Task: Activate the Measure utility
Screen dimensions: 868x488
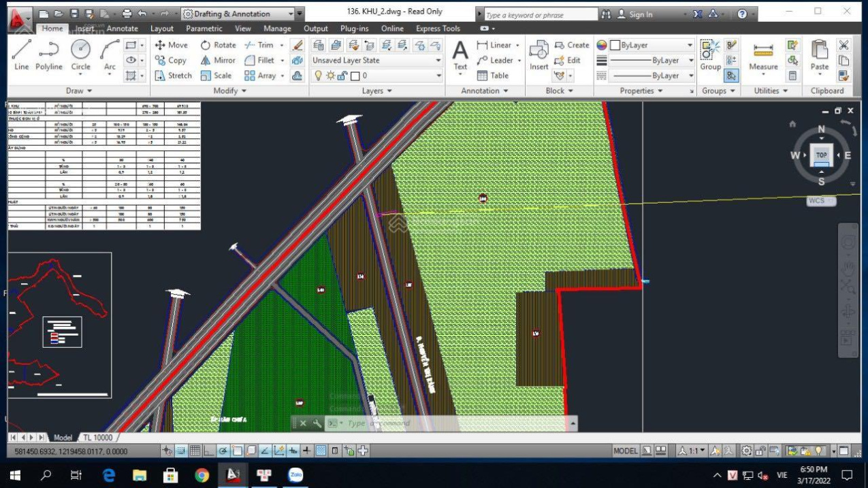Action: (x=763, y=54)
